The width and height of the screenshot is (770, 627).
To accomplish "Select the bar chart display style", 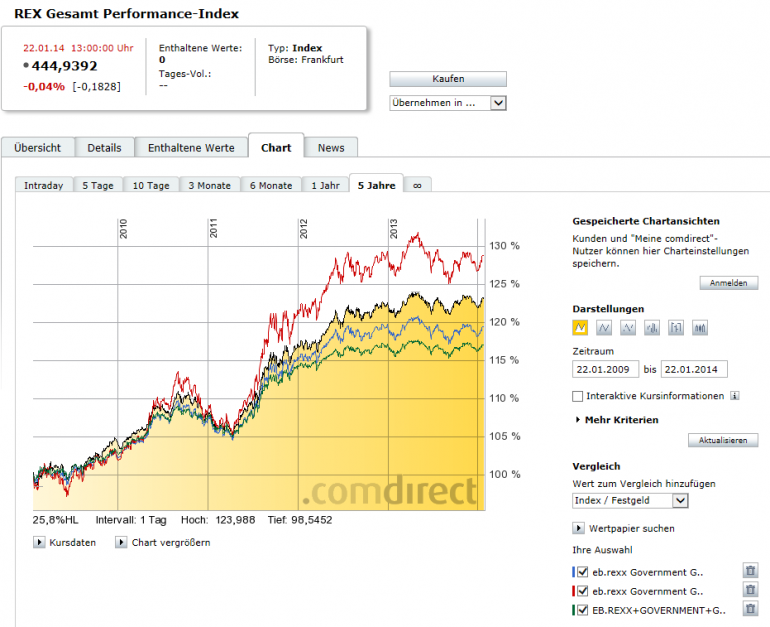I will [x=652, y=327].
